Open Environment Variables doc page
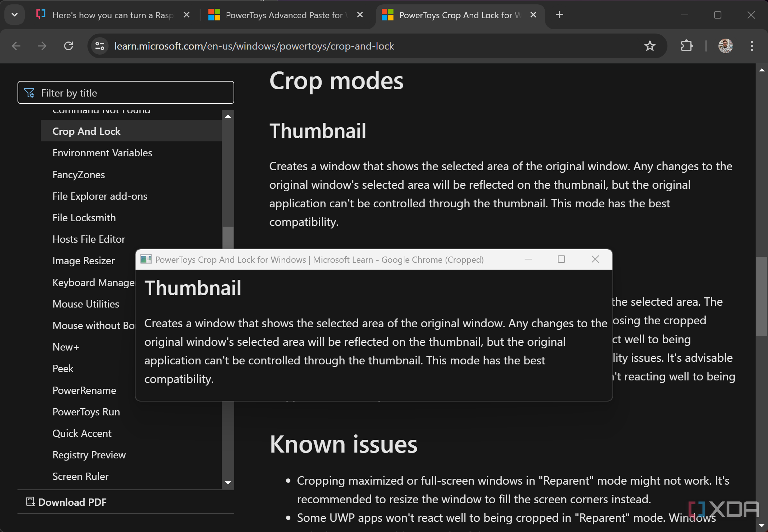This screenshot has width=768, height=532. pyautogui.click(x=102, y=153)
